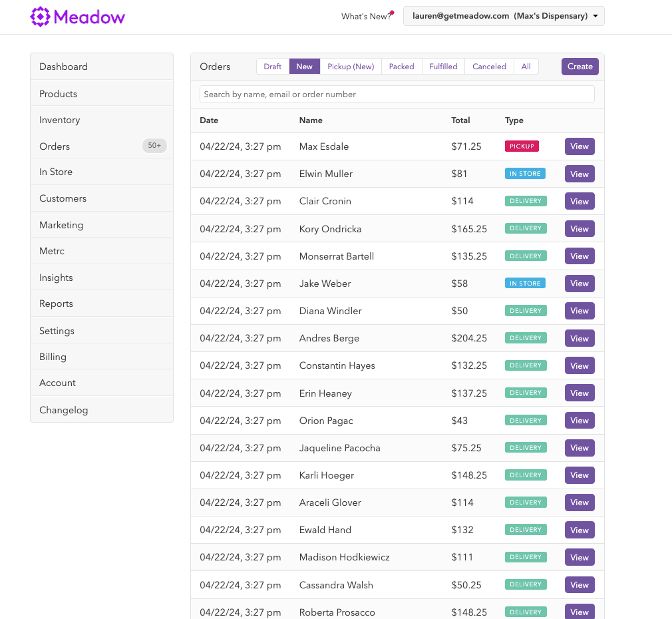The width and height of the screenshot is (672, 619).
Task: Show Canceled orders
Action: tap(489, 66)
